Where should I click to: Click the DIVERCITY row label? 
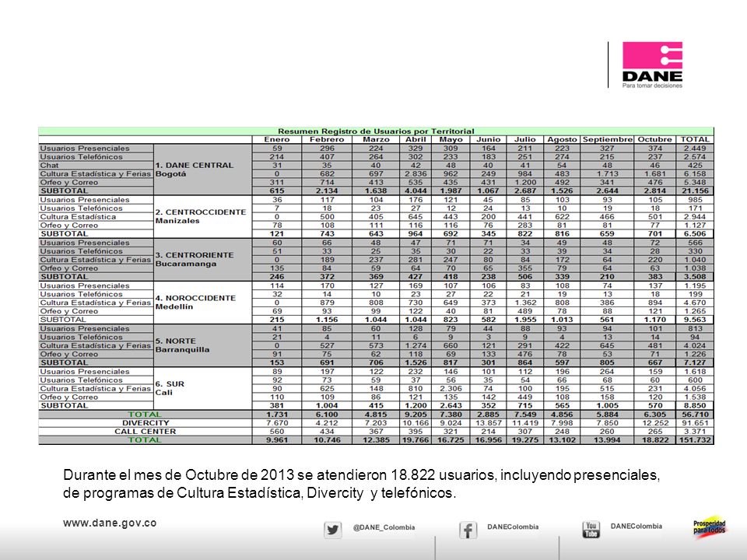click(x=146, y=423)
